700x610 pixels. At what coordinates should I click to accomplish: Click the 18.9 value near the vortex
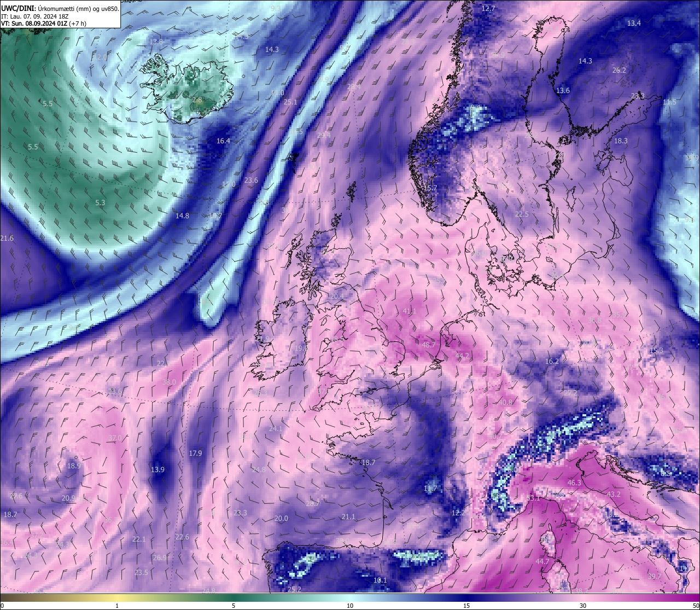click(x=74, y=466)
